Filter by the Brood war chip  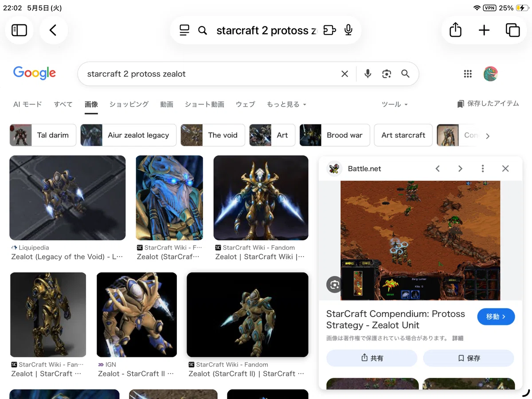(x=335, y=135)
